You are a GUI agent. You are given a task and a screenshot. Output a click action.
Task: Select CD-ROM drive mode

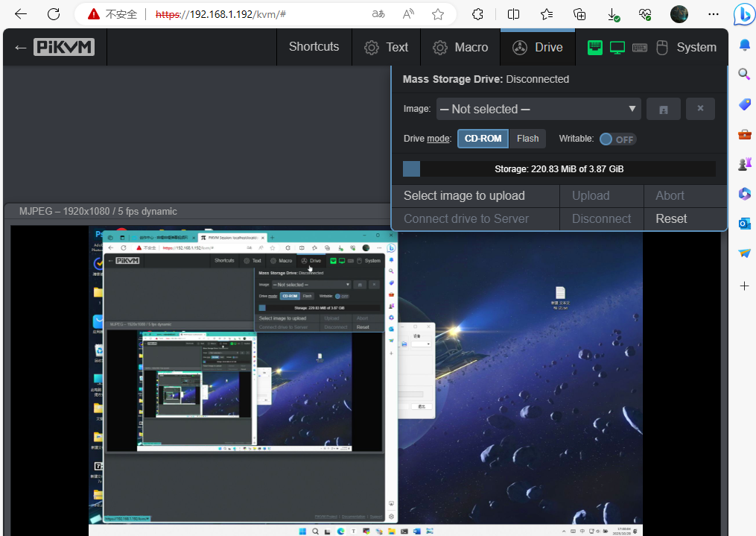pos(483,139)
